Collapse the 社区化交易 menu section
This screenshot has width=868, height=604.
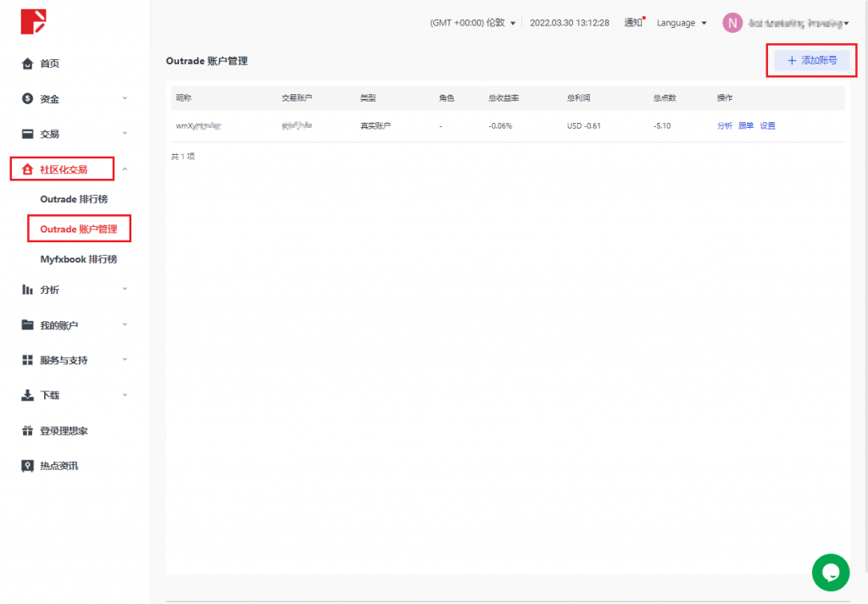(125, 169)
